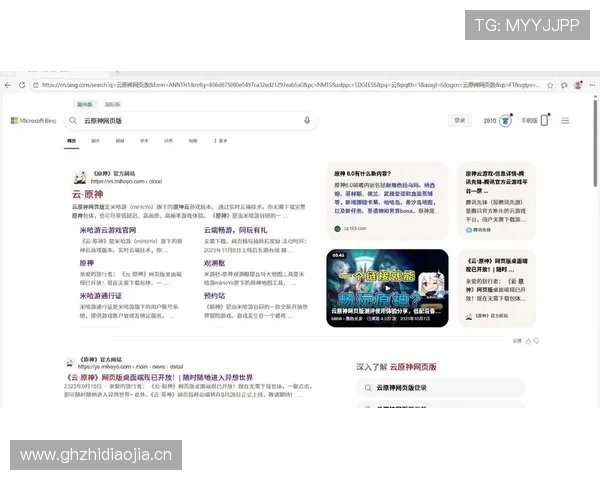Select the 图片 results tab
Viewport: 600px width, 480px height.
(95, 141)
